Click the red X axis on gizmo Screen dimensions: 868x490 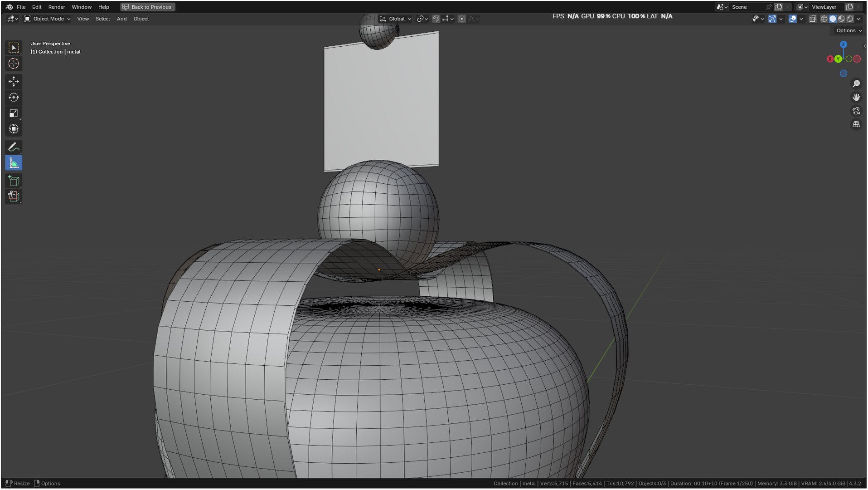pos(830,59)
